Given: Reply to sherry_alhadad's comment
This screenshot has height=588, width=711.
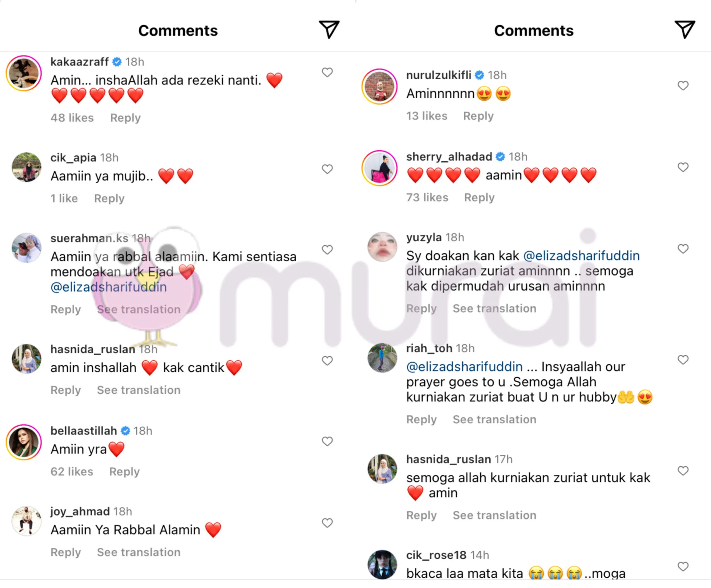Looking at the screenshot, I should [x=479, y=198].
